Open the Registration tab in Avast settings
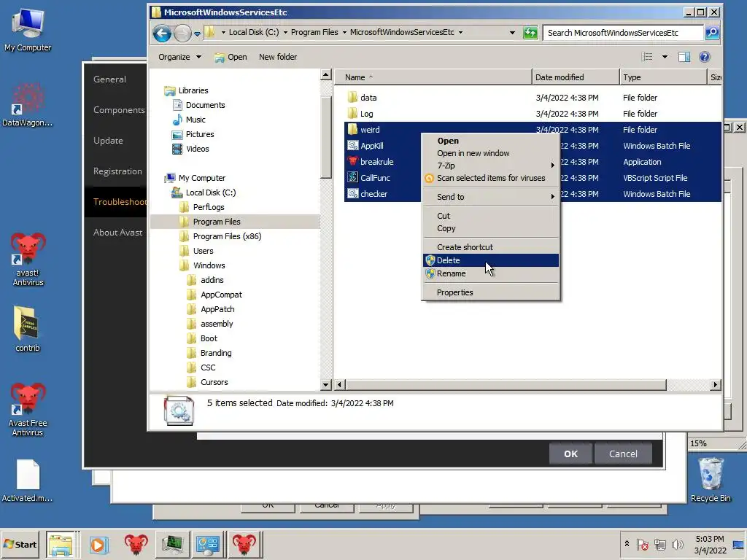This screenshot has height=560, width=747. coord(117,171)
